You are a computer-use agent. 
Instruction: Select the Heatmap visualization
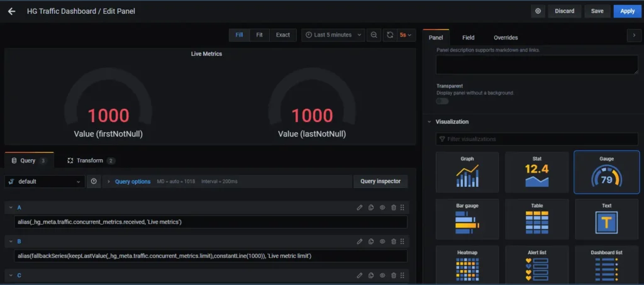point(467,265)
